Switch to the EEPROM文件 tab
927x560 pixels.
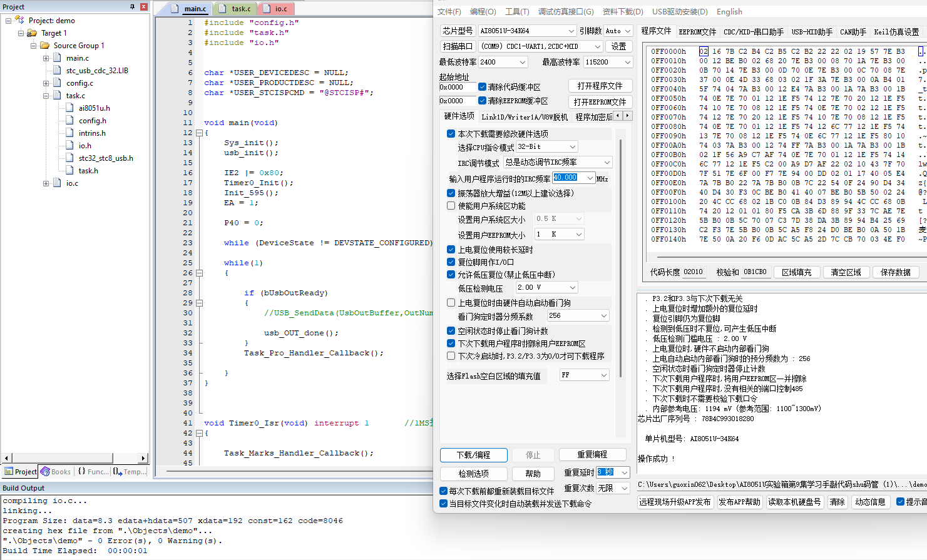click(x=697, y=31)
